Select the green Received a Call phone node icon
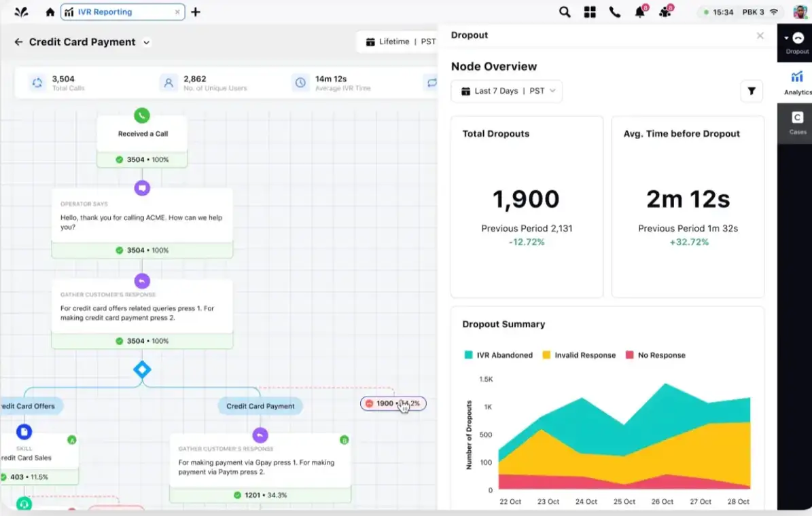The height and width of the screenshot is (516, 812). [x=142, y=115]
